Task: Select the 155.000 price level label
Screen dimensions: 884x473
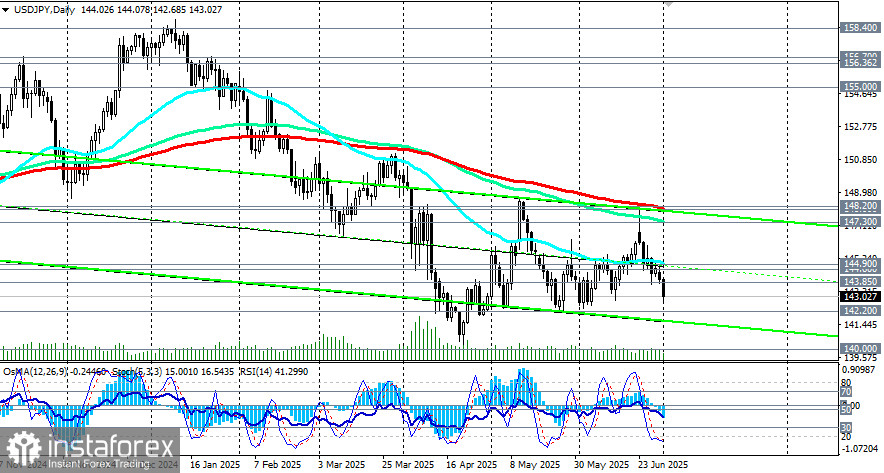Action: click(859, 86)
